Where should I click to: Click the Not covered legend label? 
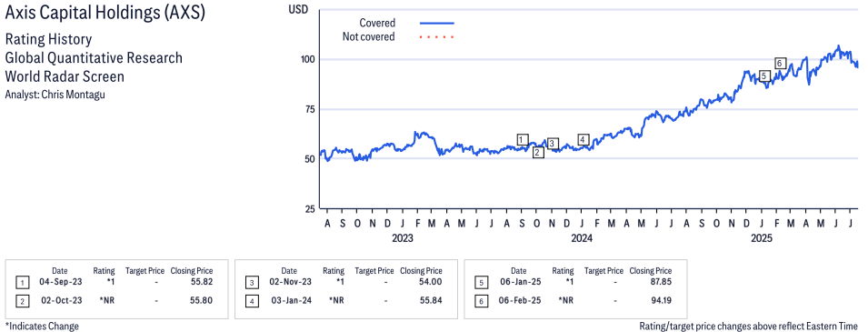point(369,37)
